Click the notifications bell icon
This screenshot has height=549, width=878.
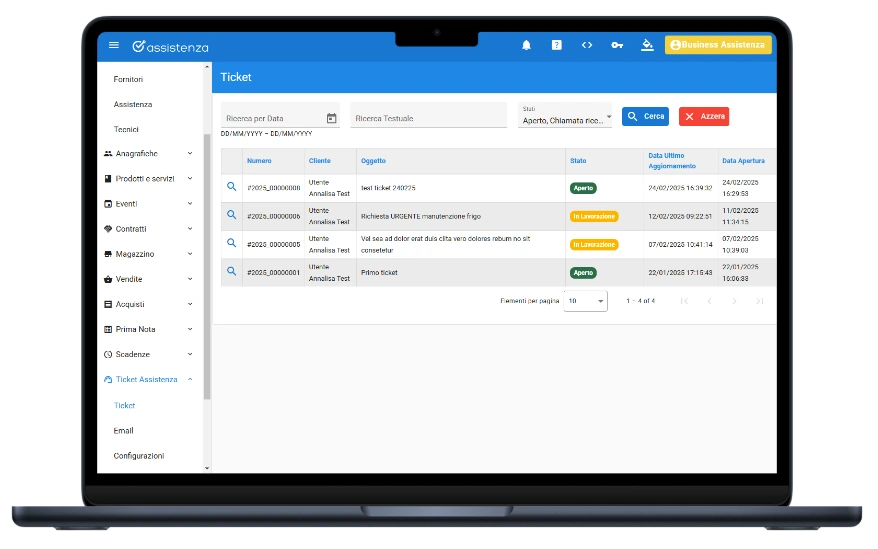tap(526, 45)
